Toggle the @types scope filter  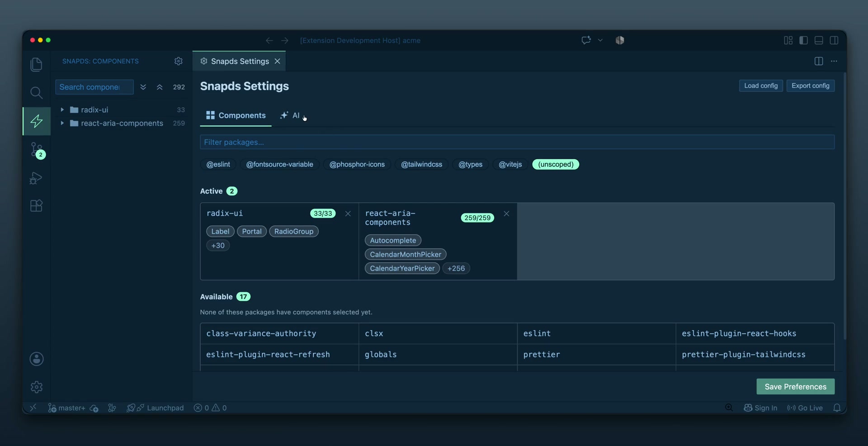click(x=470, y=164)
